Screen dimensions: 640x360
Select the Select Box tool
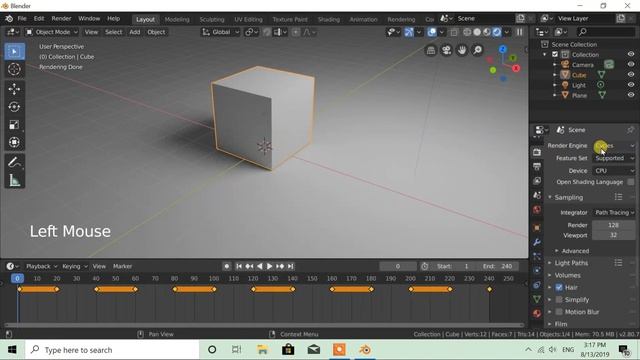[x=14, y=51]
